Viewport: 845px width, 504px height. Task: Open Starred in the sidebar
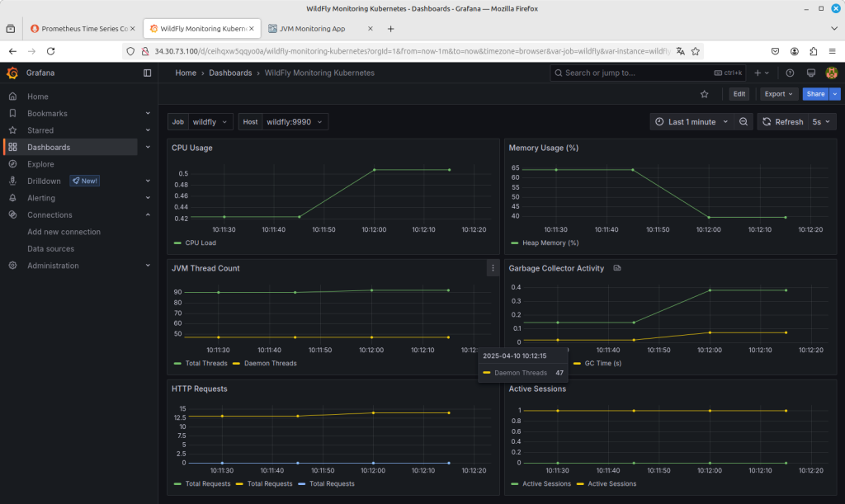point(40,130)
